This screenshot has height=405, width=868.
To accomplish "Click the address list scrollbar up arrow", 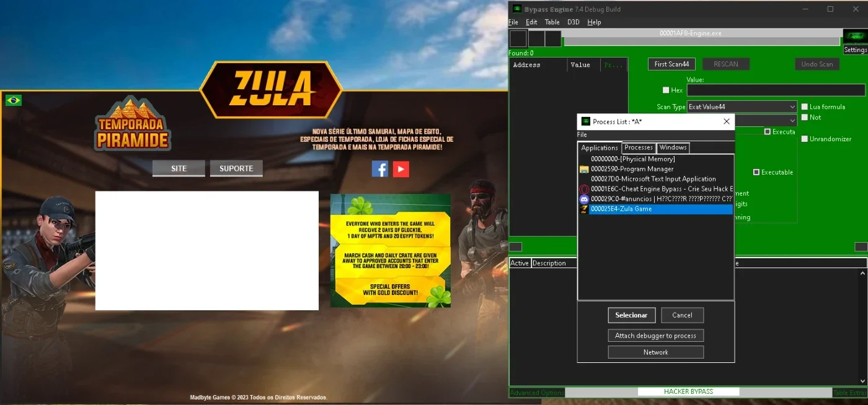I will 862,273.
